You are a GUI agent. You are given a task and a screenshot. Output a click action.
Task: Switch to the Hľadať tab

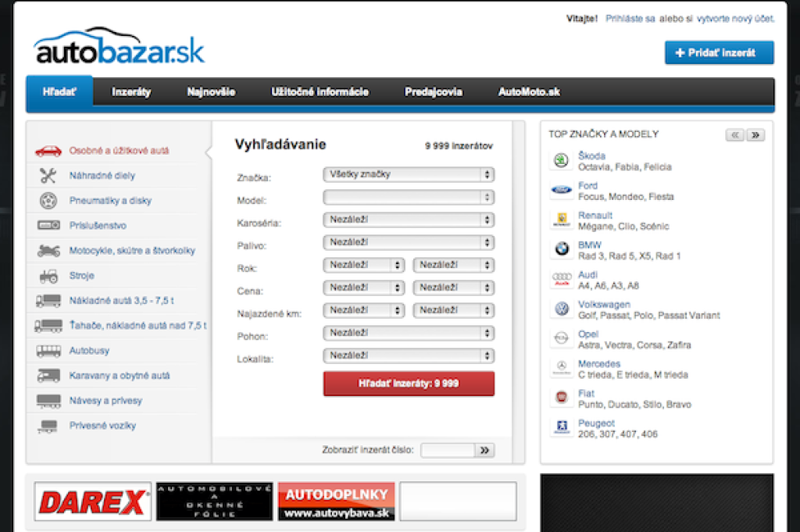pyautogui.click(x=59, y=92)
